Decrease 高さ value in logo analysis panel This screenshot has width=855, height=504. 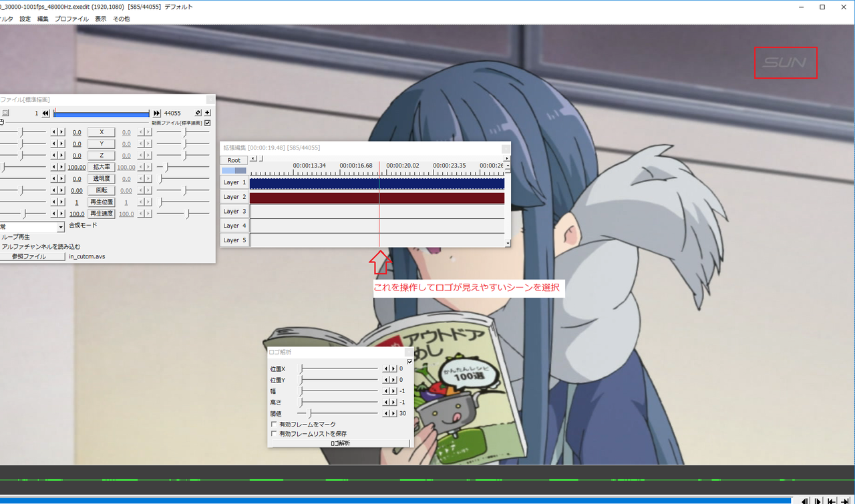click(385, 403)
